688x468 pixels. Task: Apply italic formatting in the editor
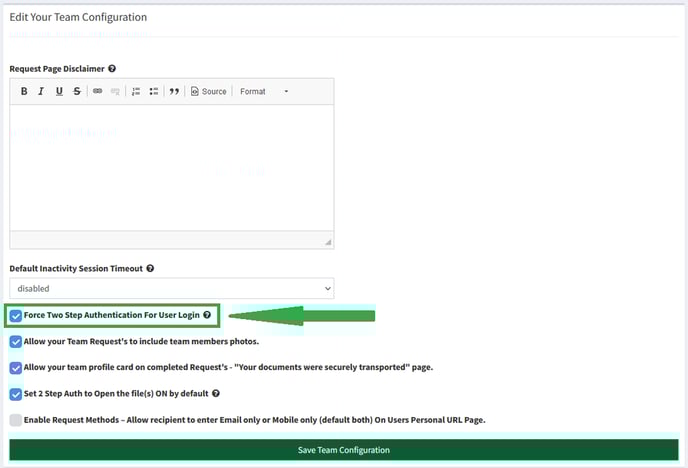pos(41,91)
